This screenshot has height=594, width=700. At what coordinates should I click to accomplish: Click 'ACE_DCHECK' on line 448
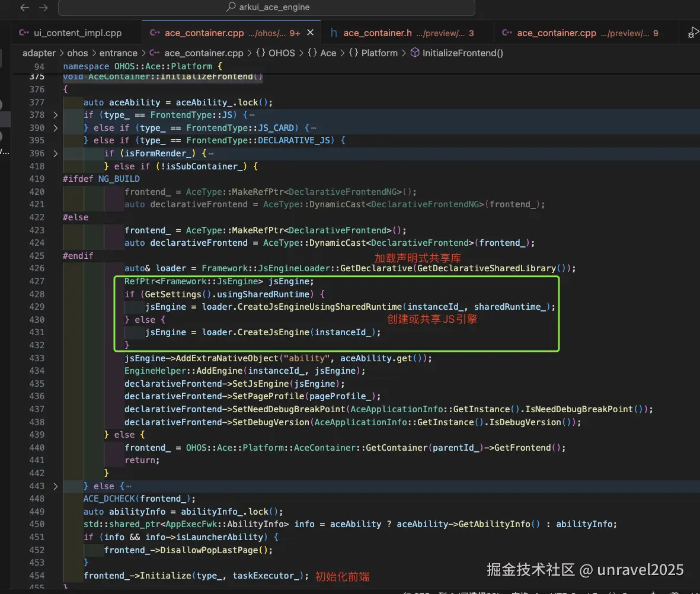click(x=109, y=499)
